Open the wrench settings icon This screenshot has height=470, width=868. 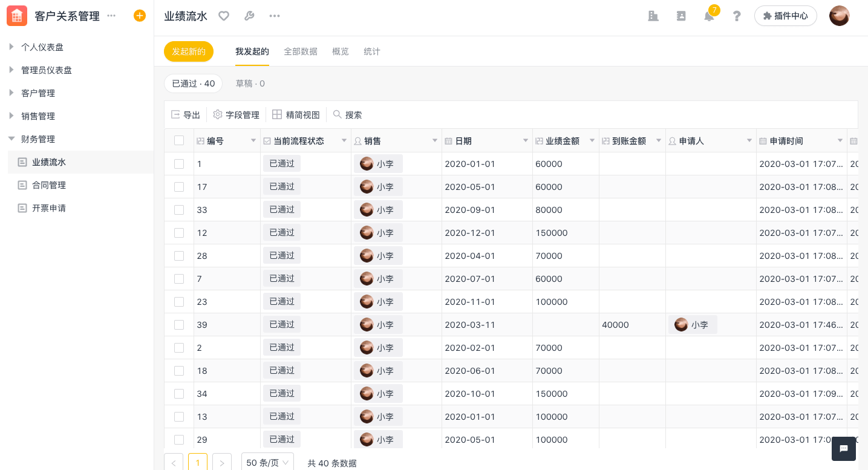pyautogui.click(x=249, y=16)
